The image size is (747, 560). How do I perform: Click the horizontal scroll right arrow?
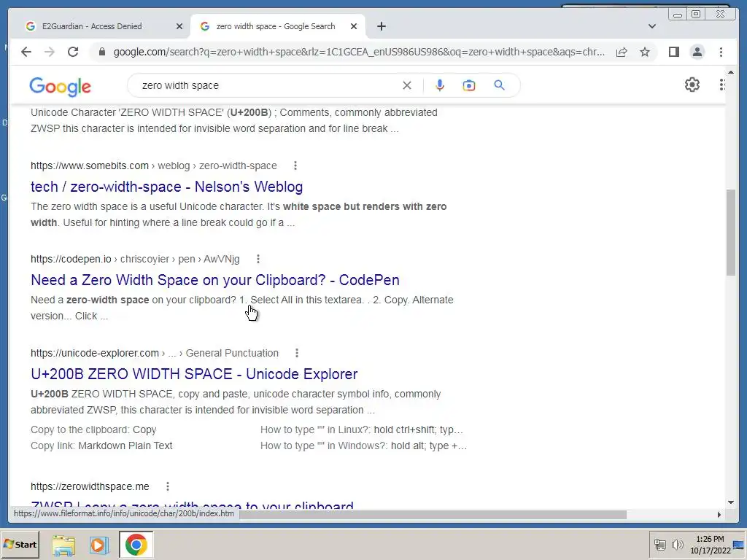[x=719, y=515]
